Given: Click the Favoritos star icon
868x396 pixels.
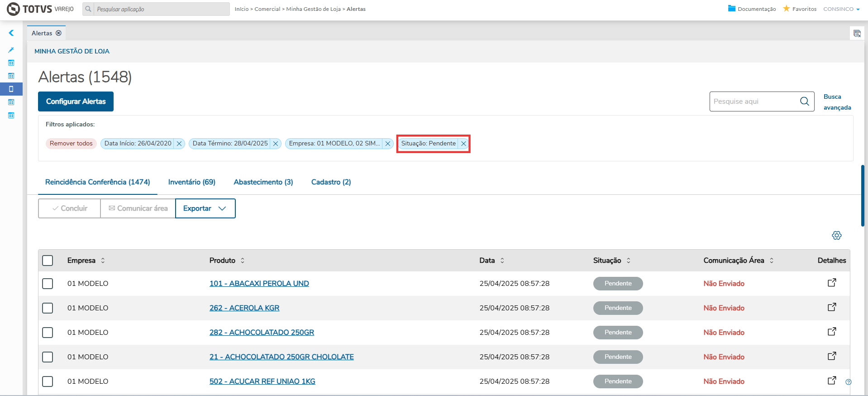Looking at the screenshot, I should (787, 8).
